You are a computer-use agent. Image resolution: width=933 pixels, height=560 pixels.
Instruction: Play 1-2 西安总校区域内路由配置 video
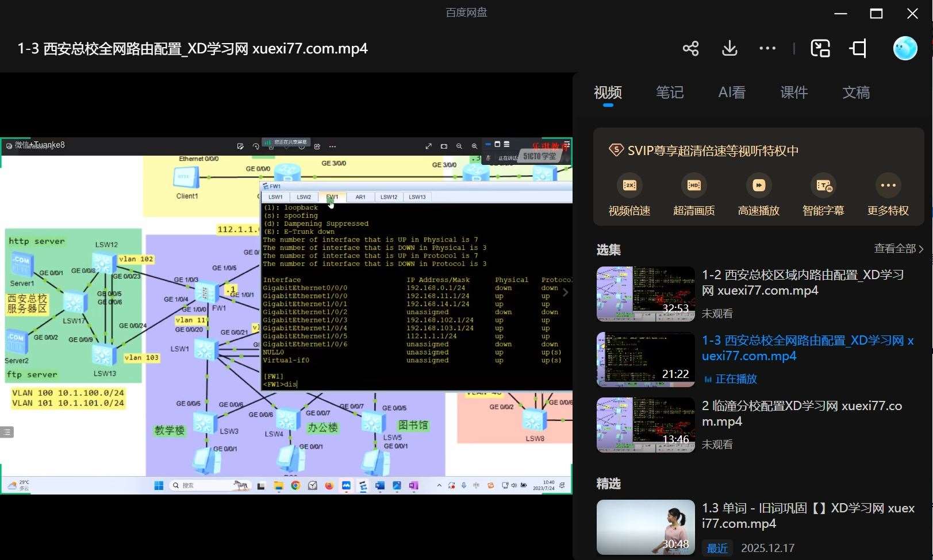[x=646, y=293]
